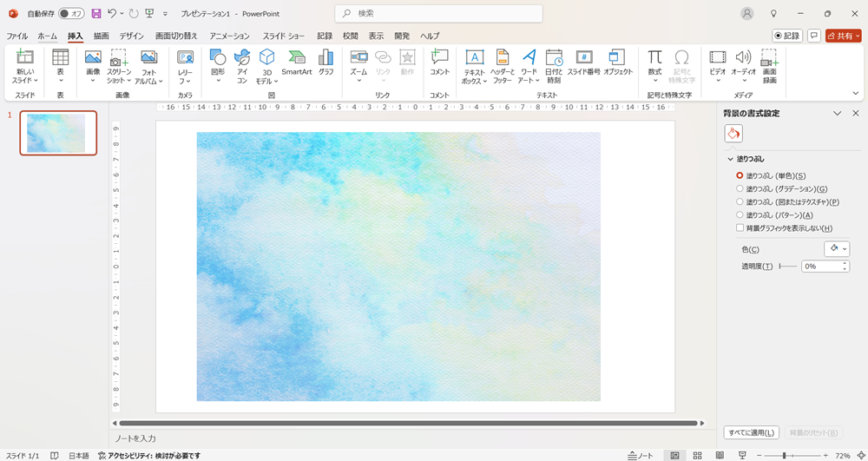Select slide 1 thumbnail

[58, 133]
